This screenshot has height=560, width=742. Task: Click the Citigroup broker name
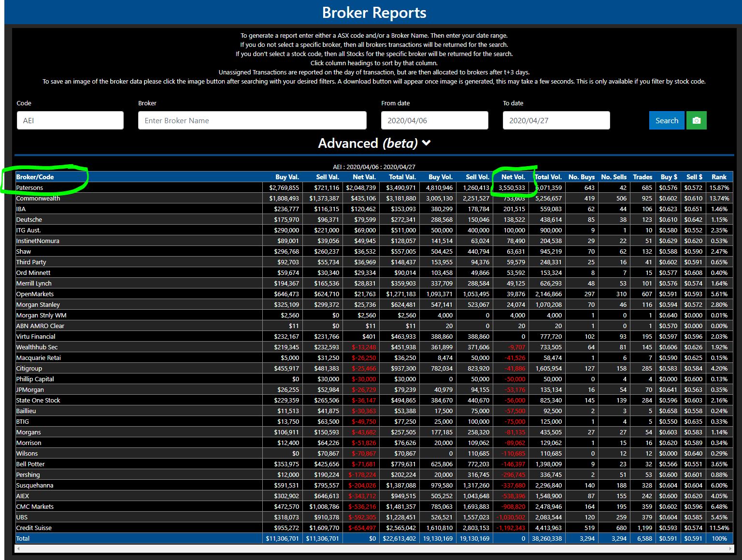[x=29, y=368]
